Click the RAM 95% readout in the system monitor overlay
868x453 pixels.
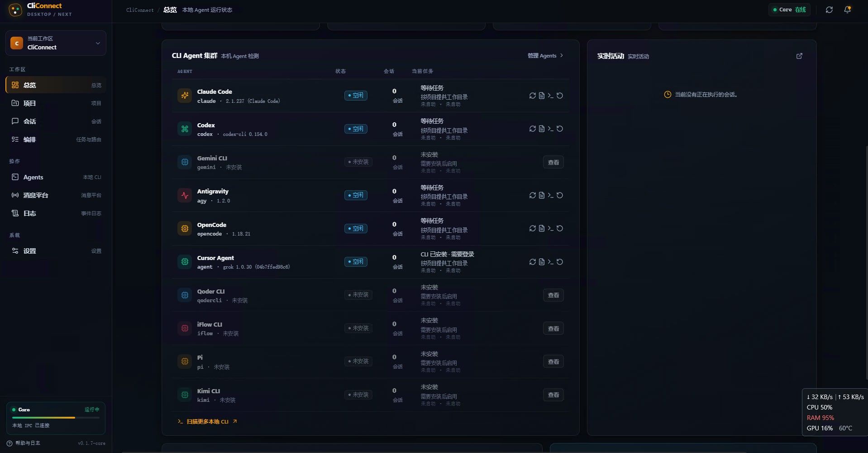coord(820,418)
